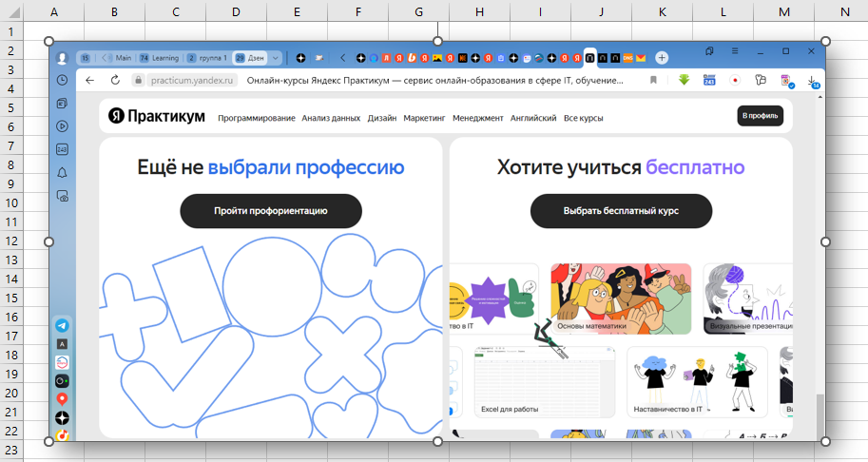Click the В профиль button
The height and width of the screenshot is (462, 868).
[x=760, y=116]
